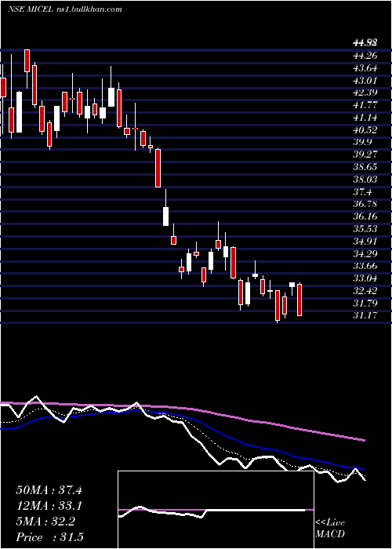Click the white candle near 36.16

[166, 216]
